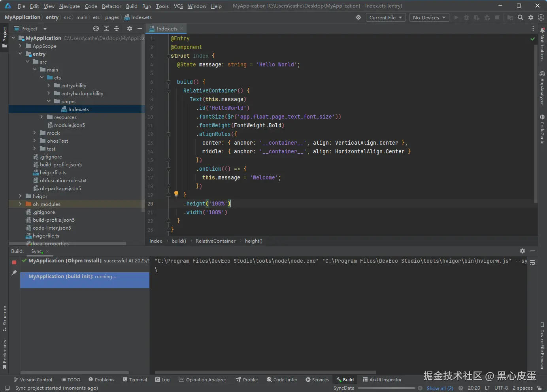
Task: Select module.json5 in project tree
Action: 69,125
